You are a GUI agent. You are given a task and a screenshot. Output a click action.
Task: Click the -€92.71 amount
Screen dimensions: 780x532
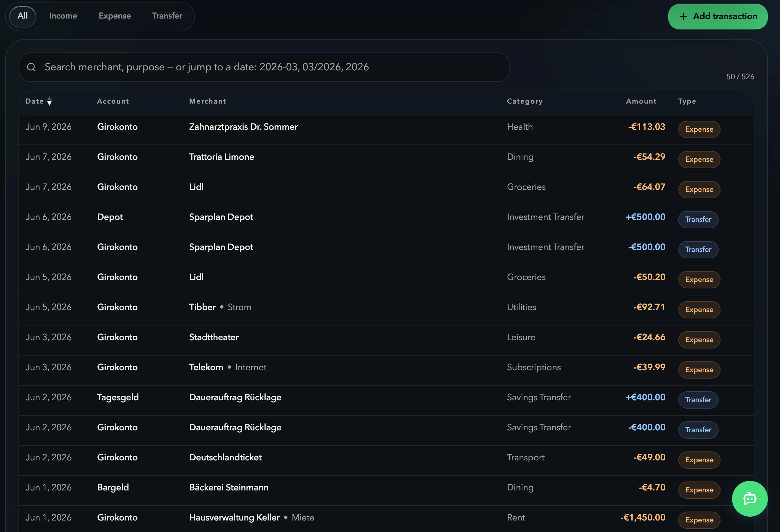click(x=649, y=307)
